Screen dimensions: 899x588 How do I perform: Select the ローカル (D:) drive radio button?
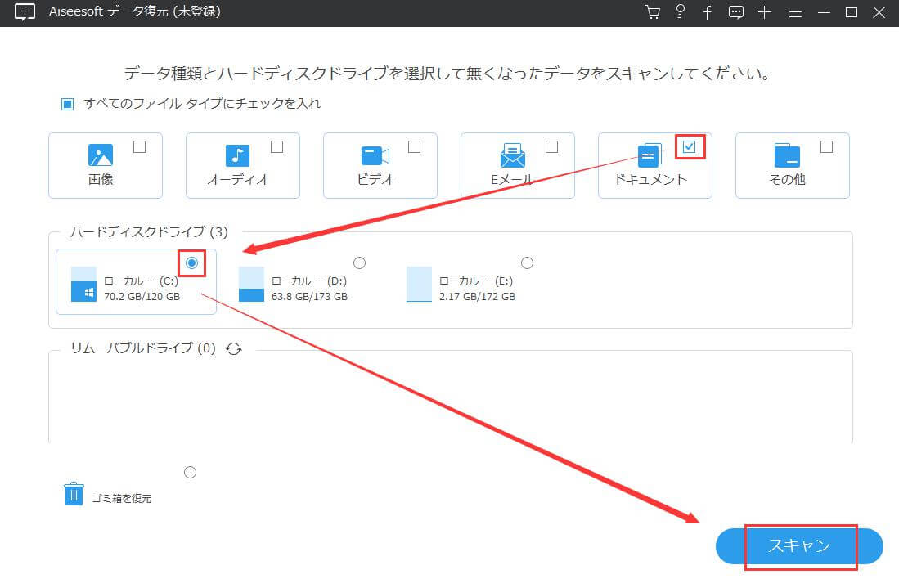pyautogui.click(x=359, y=263)
